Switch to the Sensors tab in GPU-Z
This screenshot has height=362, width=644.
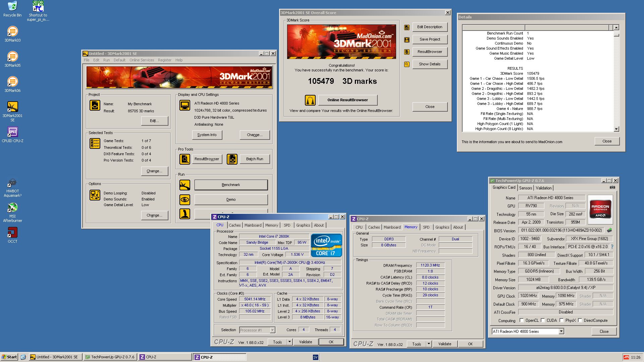(526, 188)
